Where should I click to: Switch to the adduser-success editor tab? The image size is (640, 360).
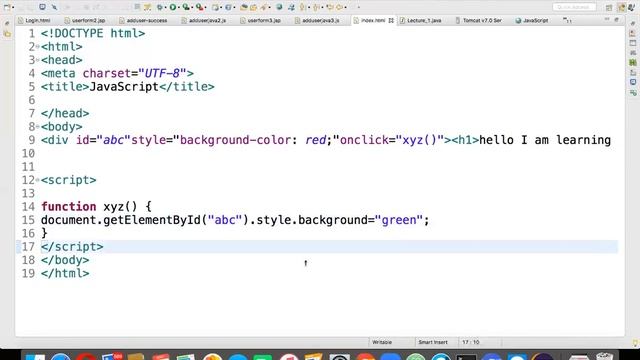[143, 20]
